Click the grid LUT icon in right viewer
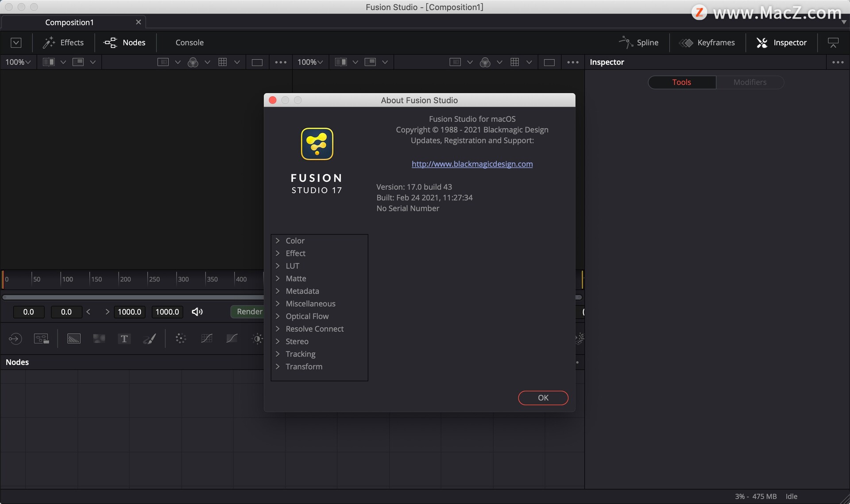Image resolution: width=850 pixels, height=504 pixels. (x=514, y=62)
